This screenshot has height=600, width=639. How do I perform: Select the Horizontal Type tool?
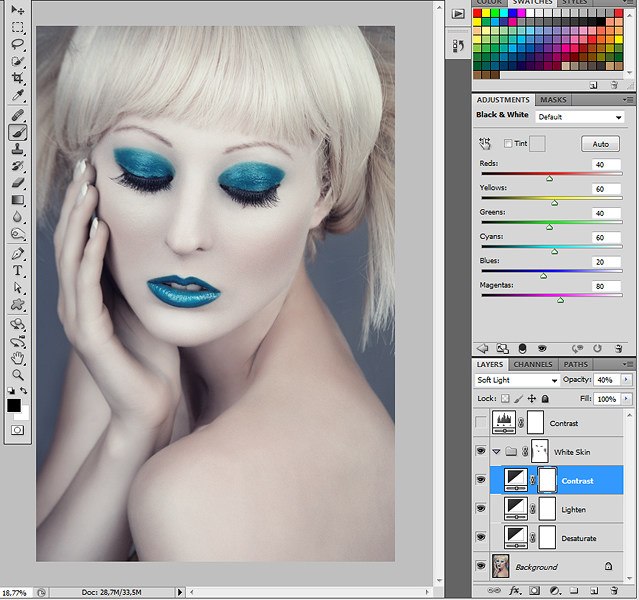pyautogui.click(x=18, y=270)
